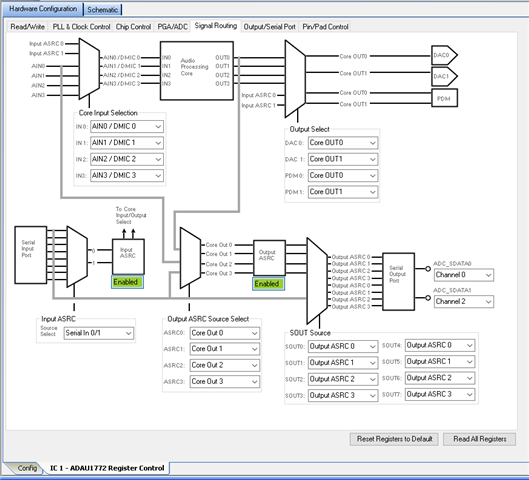
Task: Open the IN3 core input dropdown
Action: point(127,175)
